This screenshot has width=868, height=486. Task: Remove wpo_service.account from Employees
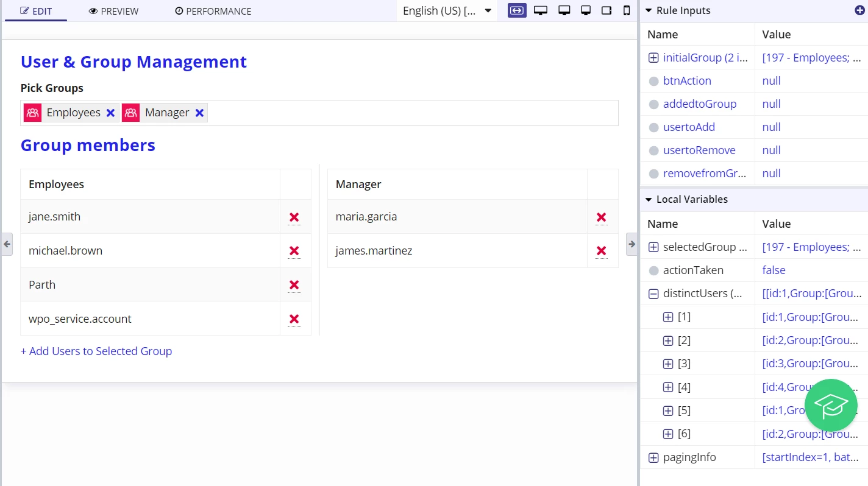click(294, 319)
